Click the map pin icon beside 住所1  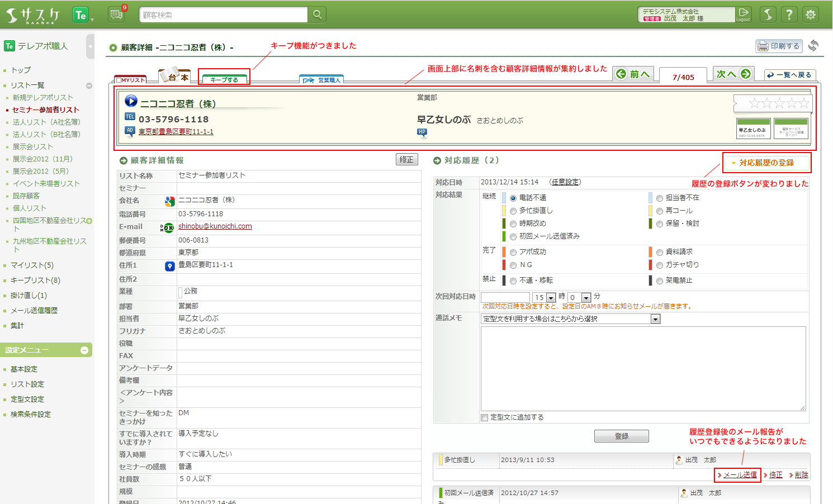[x=170, y=266]
